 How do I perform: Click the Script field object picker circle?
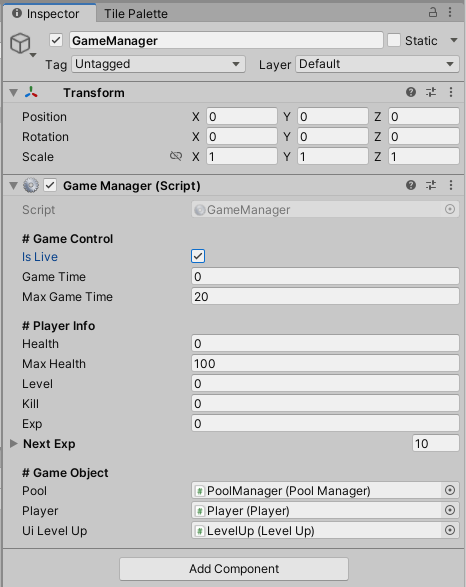coord(450,209)
